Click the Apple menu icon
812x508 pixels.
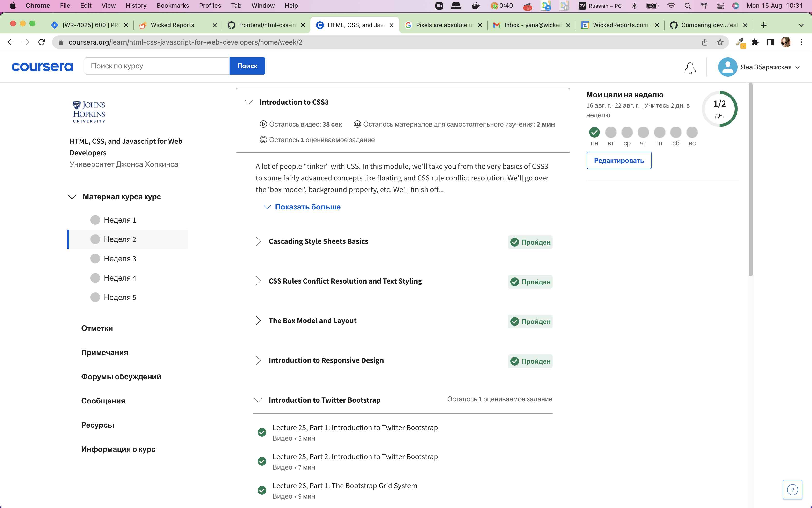pos(13,6)
